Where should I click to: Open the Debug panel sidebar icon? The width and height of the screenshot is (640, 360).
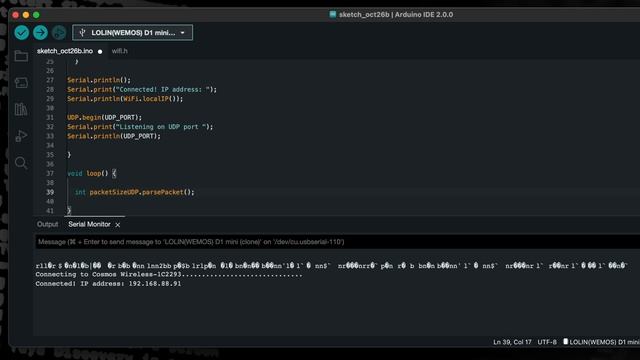(x=21, y=136)
